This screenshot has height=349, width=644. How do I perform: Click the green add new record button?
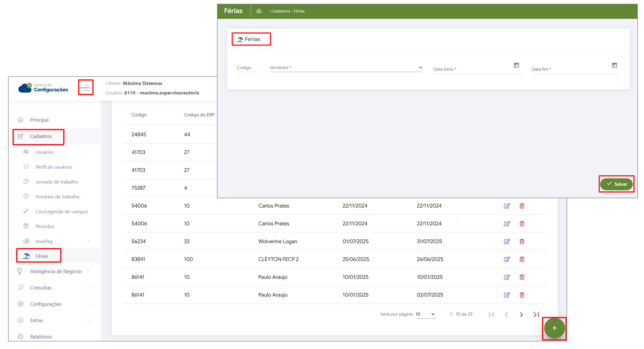554,328
